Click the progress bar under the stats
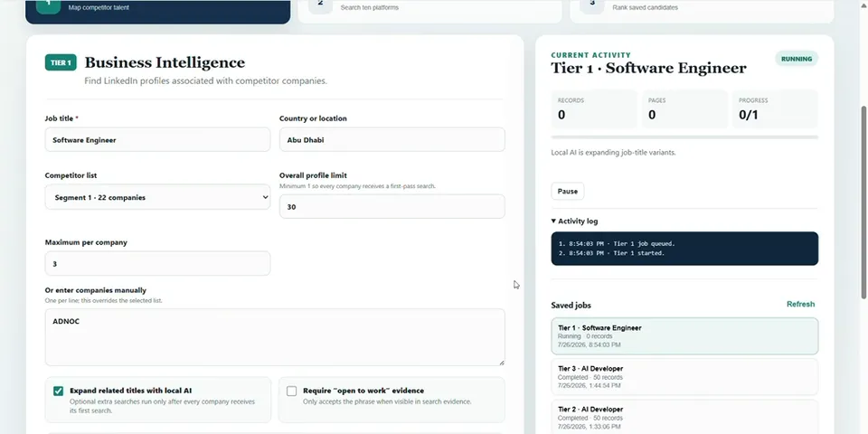The width and height of the screenshot is (868, 434). click(684, 137)
